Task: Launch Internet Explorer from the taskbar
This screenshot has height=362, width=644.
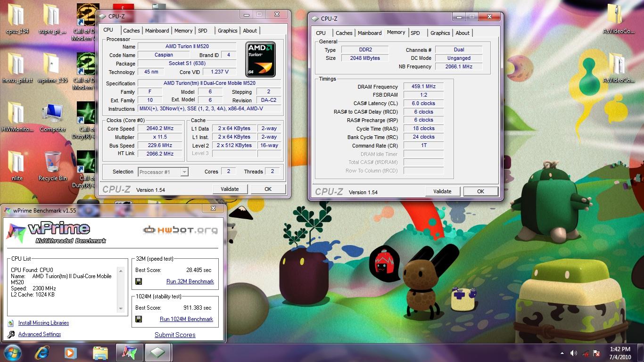Action: pos(42,353)
